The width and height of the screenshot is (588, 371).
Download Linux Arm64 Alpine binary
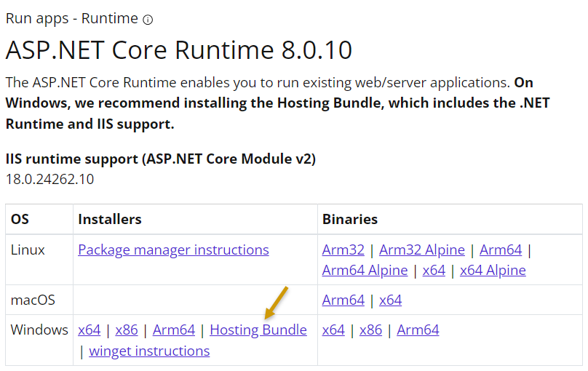point(365,270)
